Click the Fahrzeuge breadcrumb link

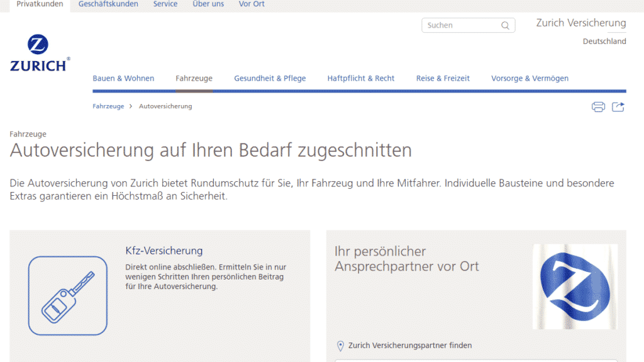pyautogui.click(x=108, y=106)
